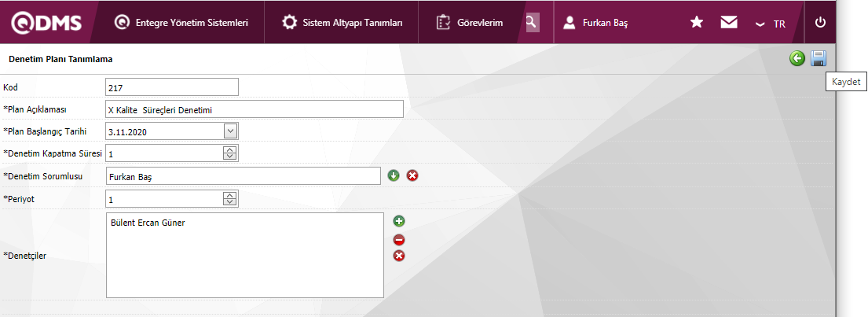Screen dimensions: 868x317
Task: Click the QDMS logo
Action: pyautogui.click(x=46, y=23)
